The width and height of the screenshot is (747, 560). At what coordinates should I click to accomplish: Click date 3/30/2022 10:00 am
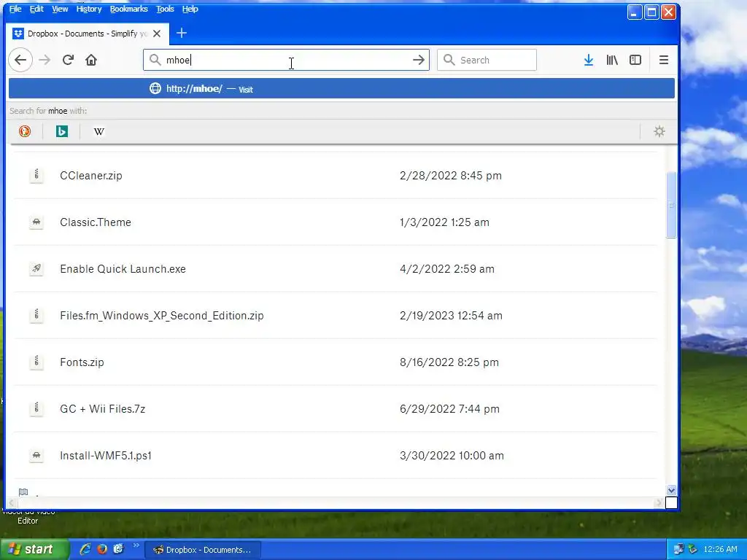[x=452, y=455]
